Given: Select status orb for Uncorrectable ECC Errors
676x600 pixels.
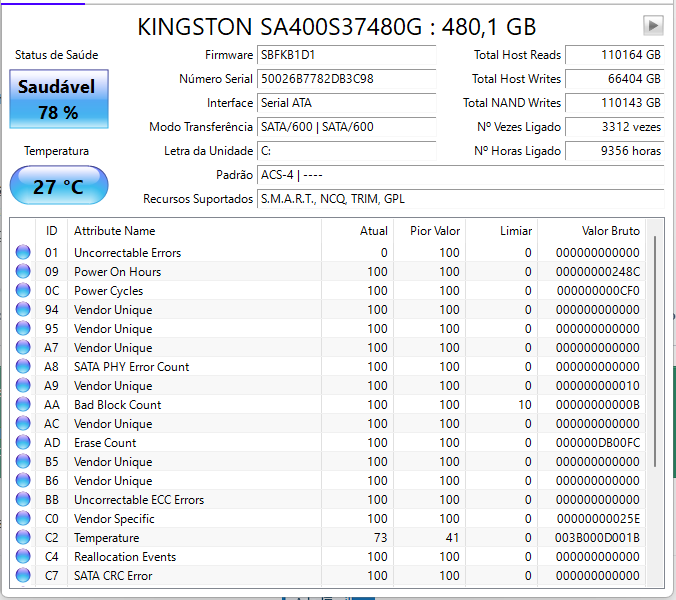Looking at the screenshot, I should (23, 499).
